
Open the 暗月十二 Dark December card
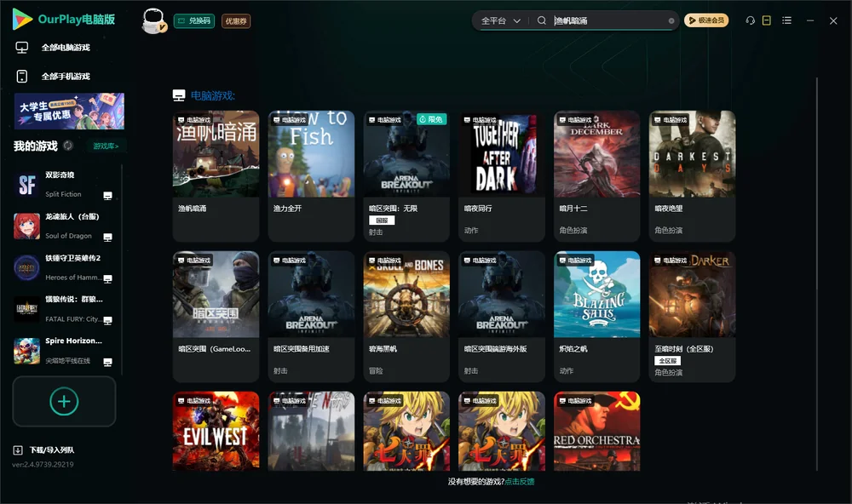click(x=596, y=176)
